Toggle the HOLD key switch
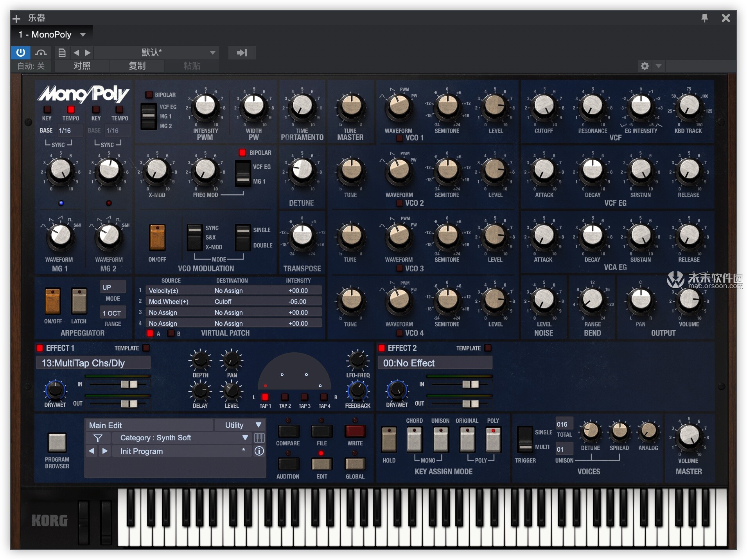The height and width of the screenshot is (560, 747). [389, 440]
